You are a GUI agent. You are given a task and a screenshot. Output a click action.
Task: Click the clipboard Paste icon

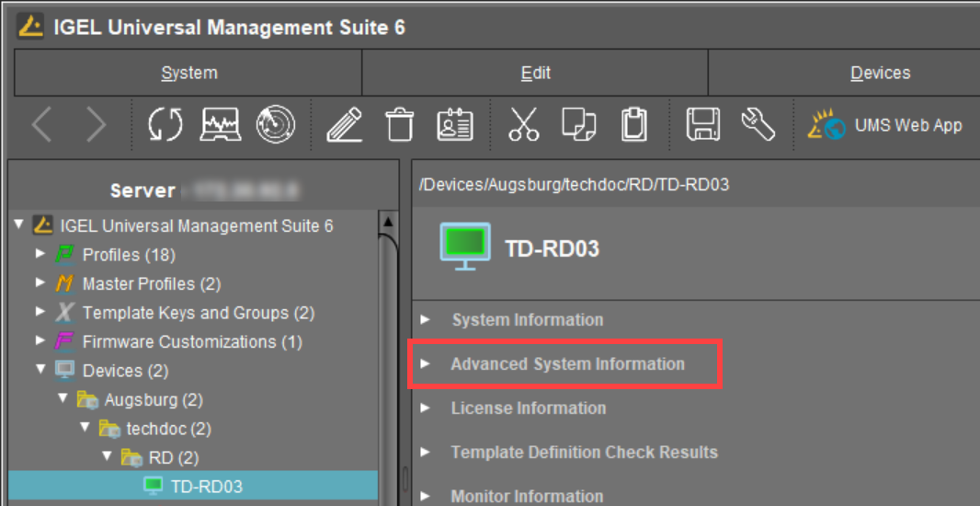click(x=634, y=125)
